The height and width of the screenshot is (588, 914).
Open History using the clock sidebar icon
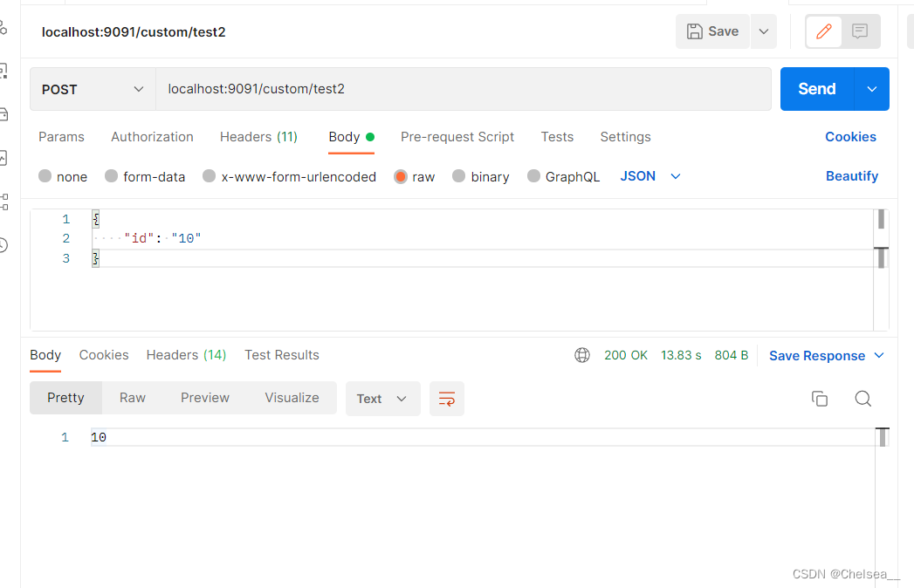pos(3,245)
